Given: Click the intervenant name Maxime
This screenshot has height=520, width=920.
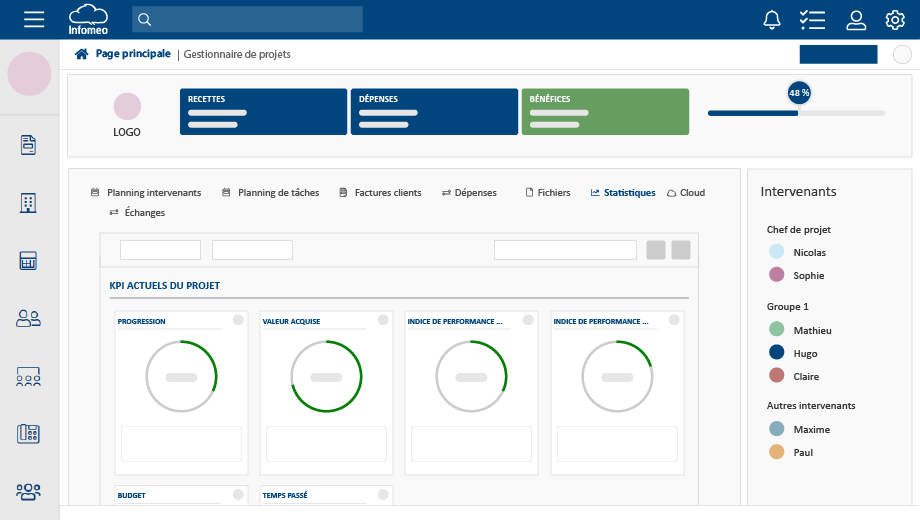Looking at the screenshot, I should [x=811, y=430].
